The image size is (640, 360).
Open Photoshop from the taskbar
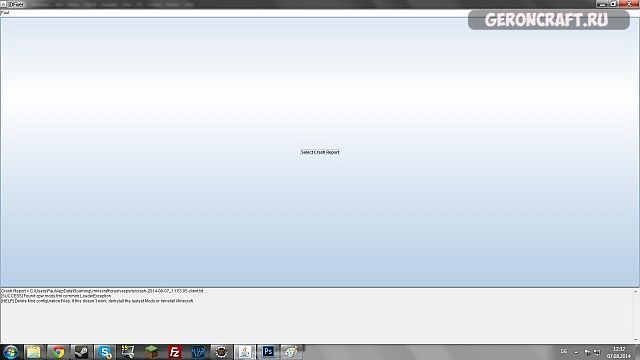268,352
